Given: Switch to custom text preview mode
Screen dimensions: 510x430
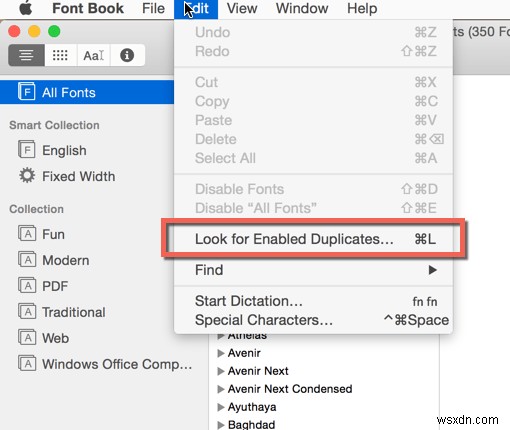Looking at the screenshot, I should pyautogui.click(x=94, y=55).
